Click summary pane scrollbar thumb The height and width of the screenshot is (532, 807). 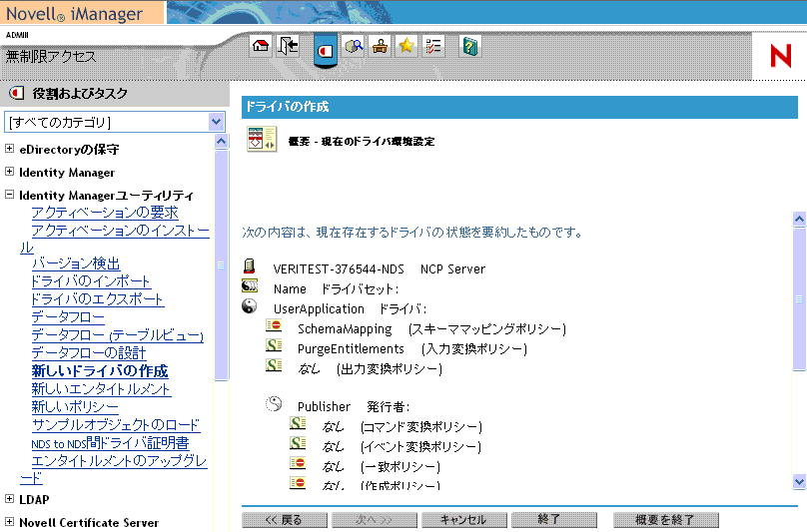[799, 298]
